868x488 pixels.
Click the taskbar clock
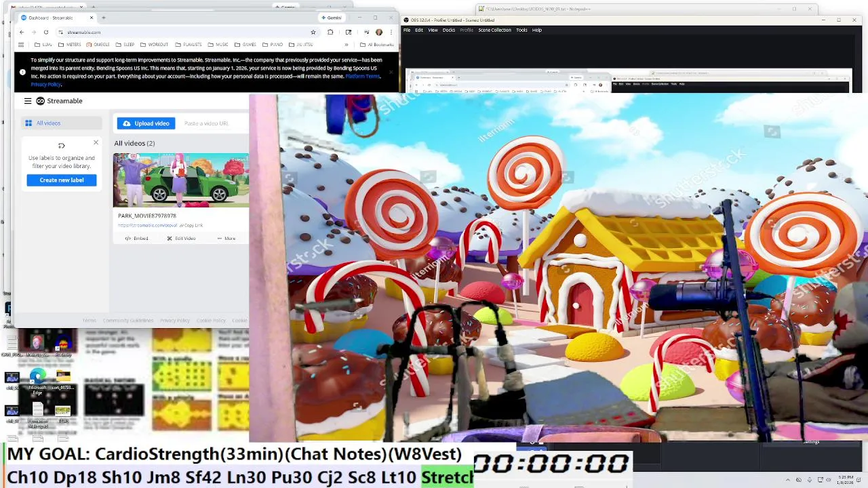click(846, 480)
